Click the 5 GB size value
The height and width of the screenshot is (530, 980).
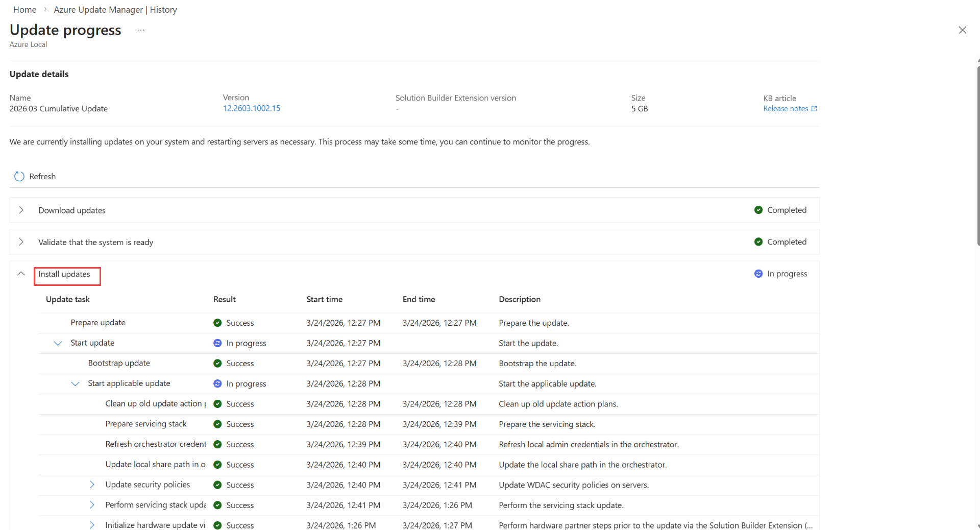[x=640, y=109]
